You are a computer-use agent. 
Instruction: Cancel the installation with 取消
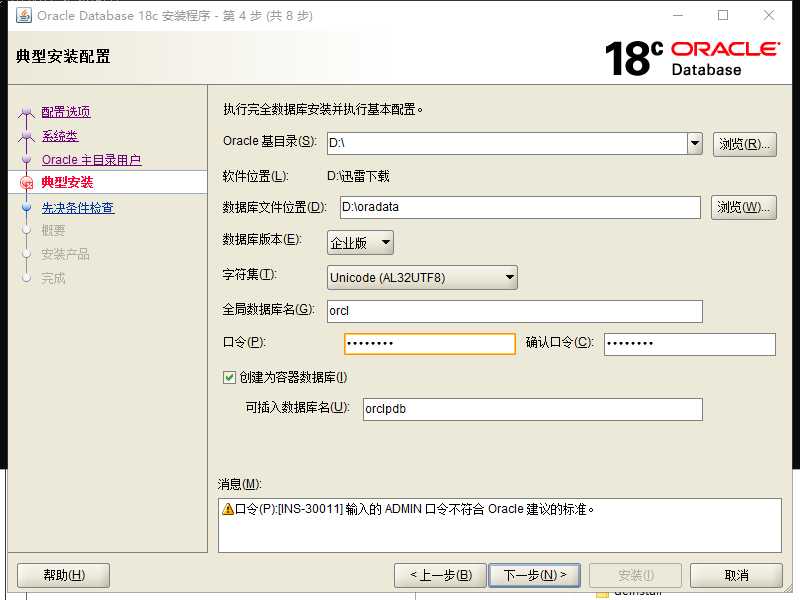736,576
